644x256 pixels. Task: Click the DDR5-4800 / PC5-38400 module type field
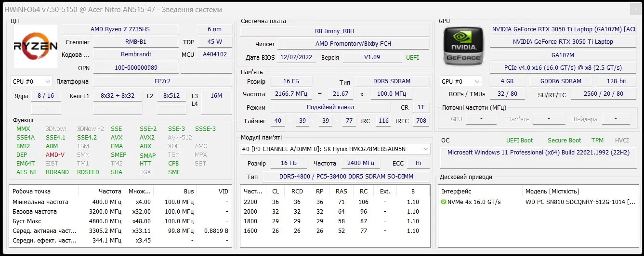347,177
